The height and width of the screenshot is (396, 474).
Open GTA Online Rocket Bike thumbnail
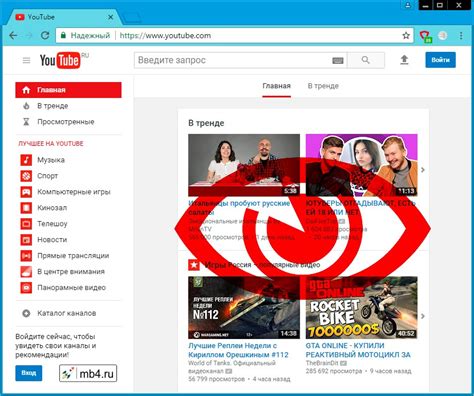tap(362, 307)
